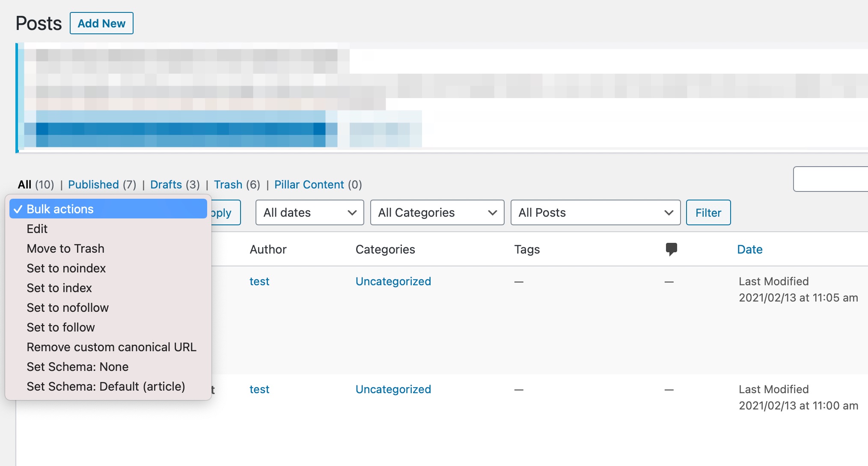This screenshot has height=466, width=868.
Task: Switch to Drafts posts view
Action: pyautogui.click(x=166, y=185)
